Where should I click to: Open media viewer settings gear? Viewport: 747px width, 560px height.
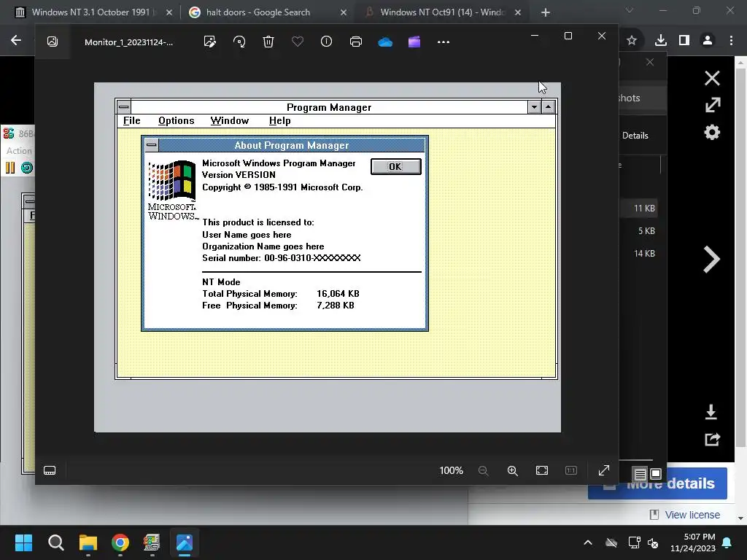pyautogui.click(x=712, y=132)
